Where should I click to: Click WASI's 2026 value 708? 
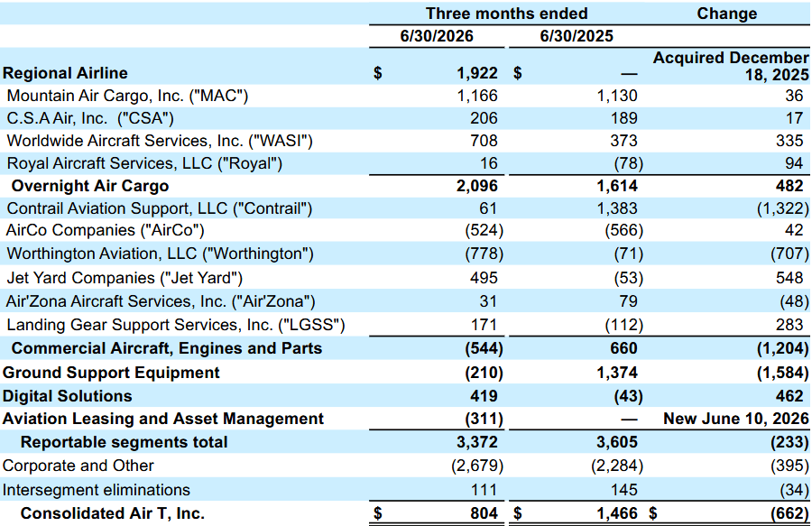click(484, 141)
